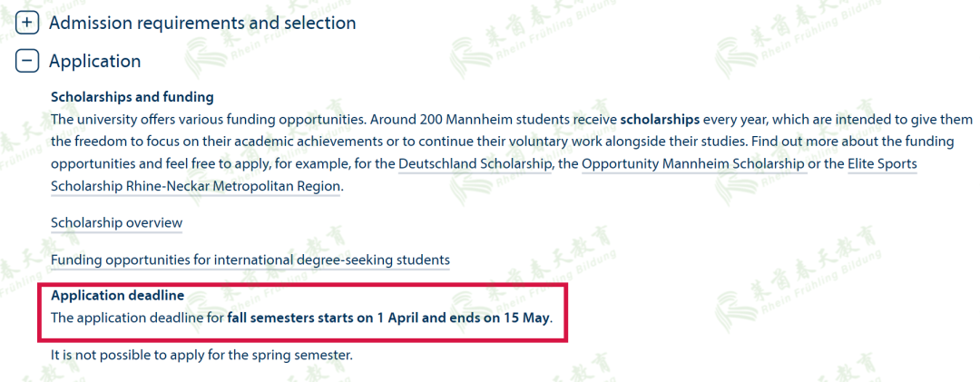Open the Opportunity Mannheim Scholarship link
Viewport: 980px width, 382px height.
coord(692,163)
